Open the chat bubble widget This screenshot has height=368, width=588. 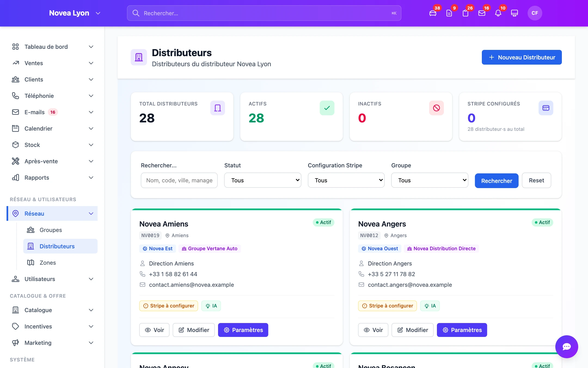coord(566,346)
